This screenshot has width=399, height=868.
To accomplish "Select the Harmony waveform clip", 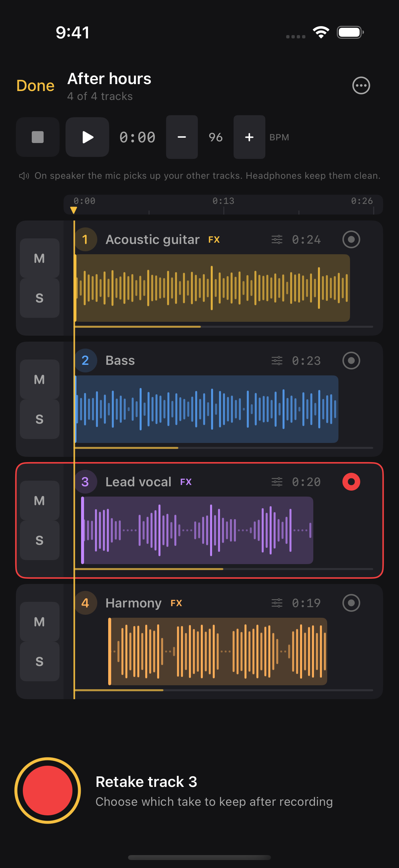I will point(217,651).
